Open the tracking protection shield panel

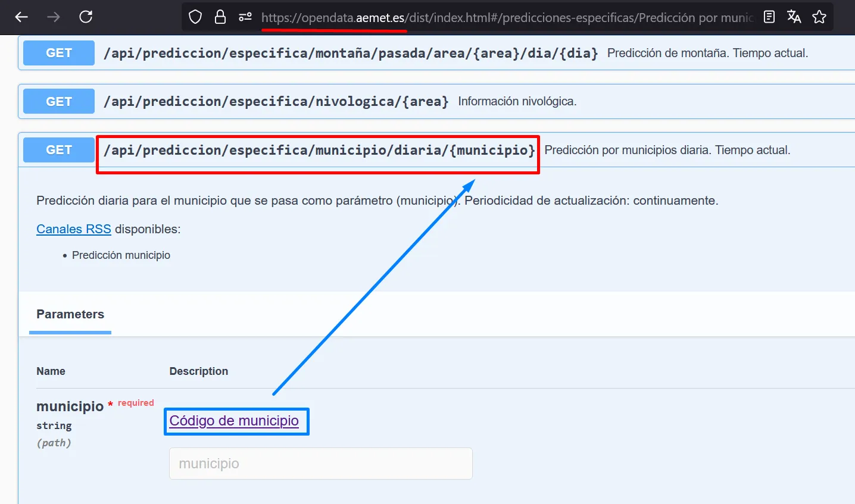[195, 17]
